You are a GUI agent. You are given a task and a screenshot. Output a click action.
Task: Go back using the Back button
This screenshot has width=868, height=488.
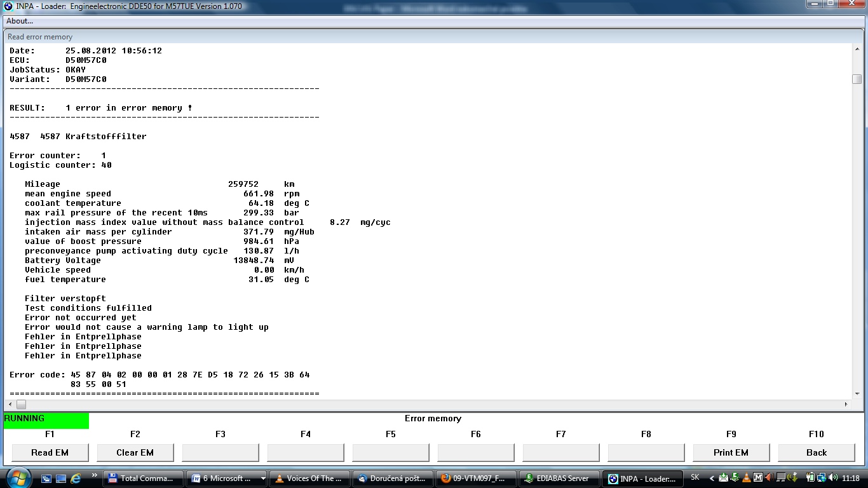click(x=816, y=452)
